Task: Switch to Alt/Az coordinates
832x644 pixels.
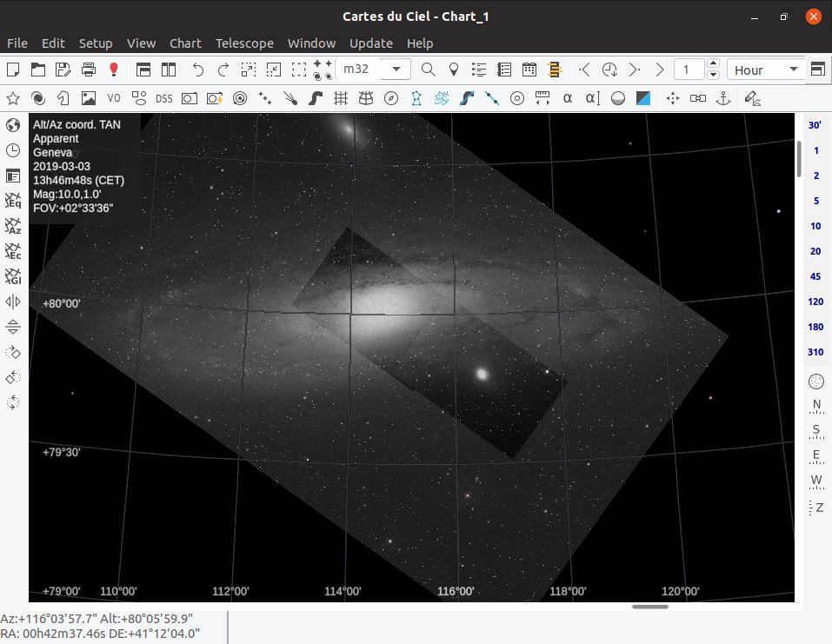Action: click(x=13, y=226)
